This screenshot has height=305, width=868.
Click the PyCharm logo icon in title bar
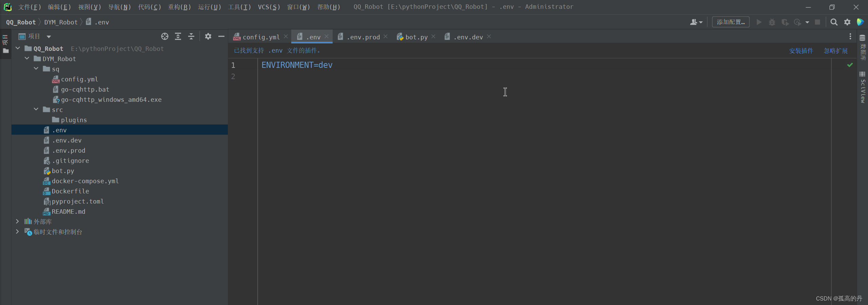coord(7,7)
